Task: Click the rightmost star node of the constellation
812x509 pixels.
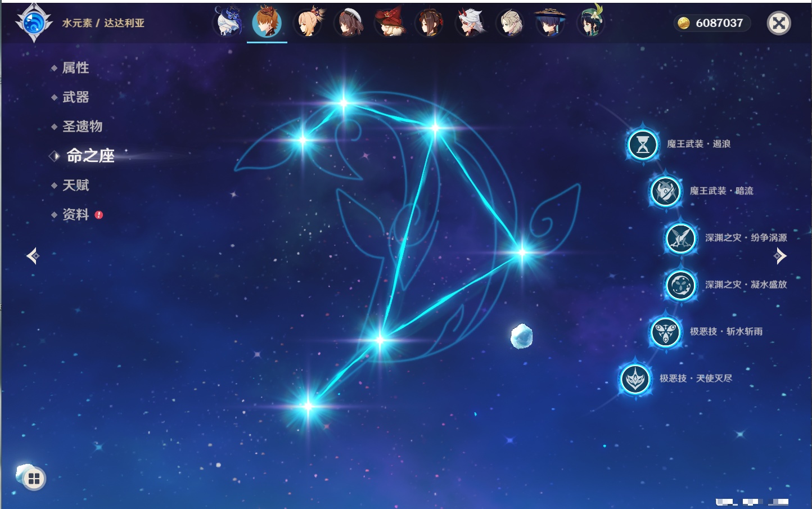Action: pyautogui.click(x=522, y=253)
